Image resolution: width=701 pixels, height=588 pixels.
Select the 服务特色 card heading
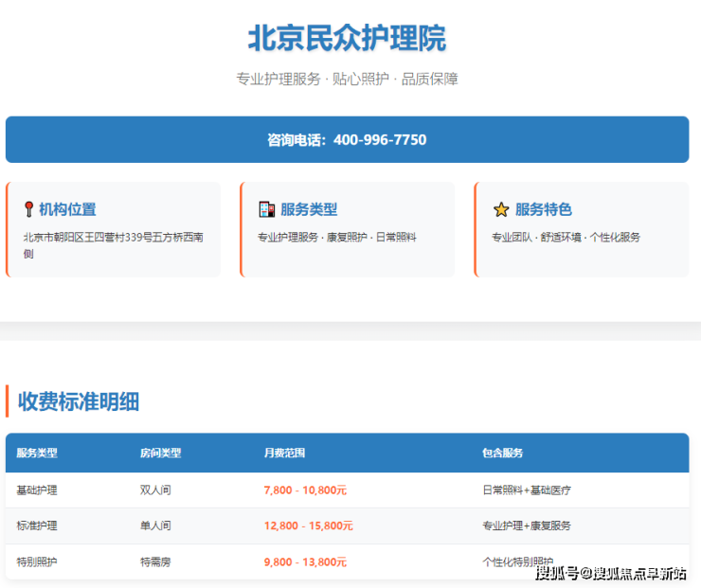coord(544,209)
